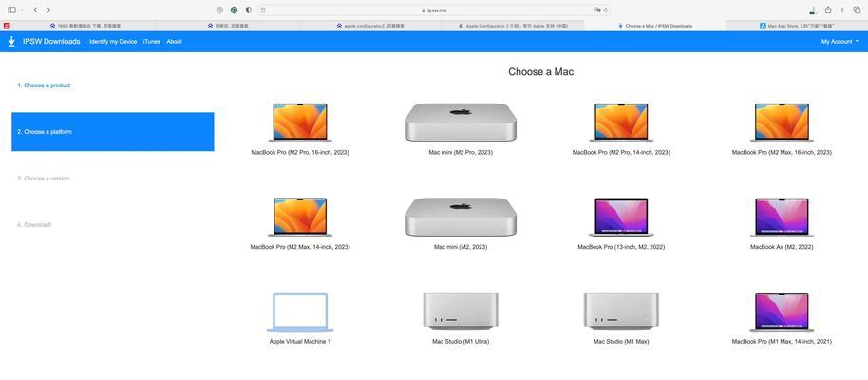Click label MacBook Pro (M2 Pro, 14-inch, 2023)
Viewport: 868px width, 380px height.
pos(621,152)
